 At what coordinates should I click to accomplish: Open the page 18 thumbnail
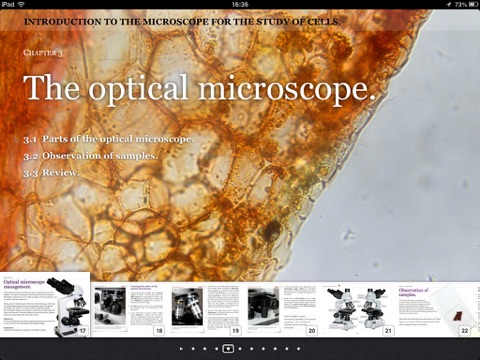(129, 309)
